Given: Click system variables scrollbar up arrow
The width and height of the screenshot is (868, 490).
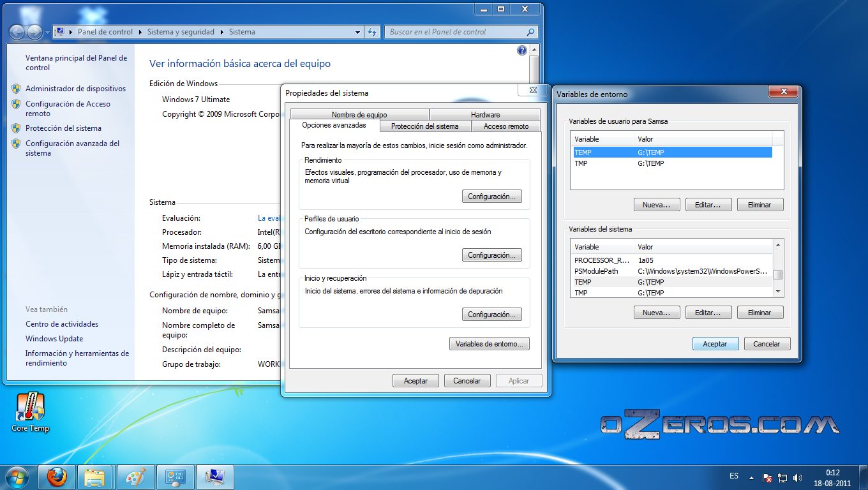Looking at the screenshot, I should 777,245.
